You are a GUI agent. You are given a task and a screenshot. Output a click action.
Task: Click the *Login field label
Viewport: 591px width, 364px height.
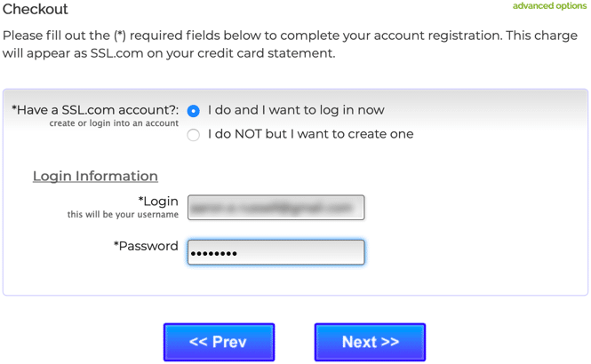158,202
